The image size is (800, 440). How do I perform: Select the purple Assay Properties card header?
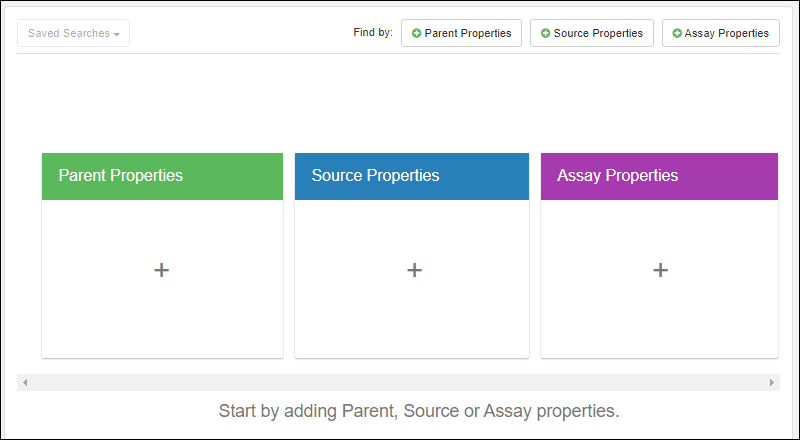(x=659, y=176)
